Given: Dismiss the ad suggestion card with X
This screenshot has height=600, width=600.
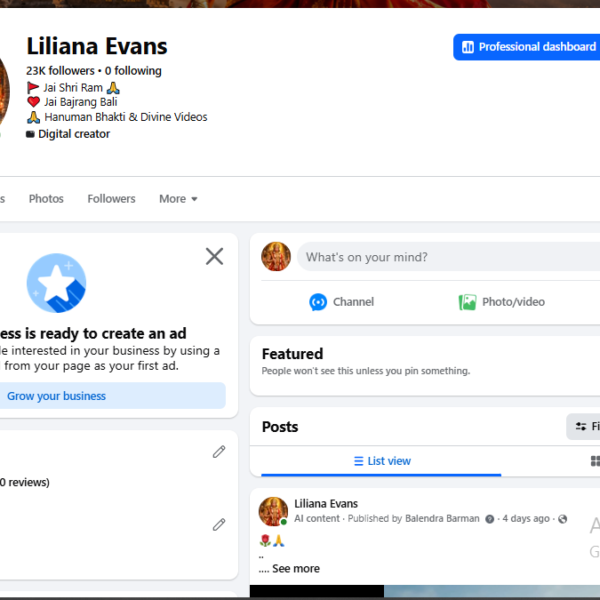Looking at the screenshot, I should pyautogui.click(x=214, y=256).
